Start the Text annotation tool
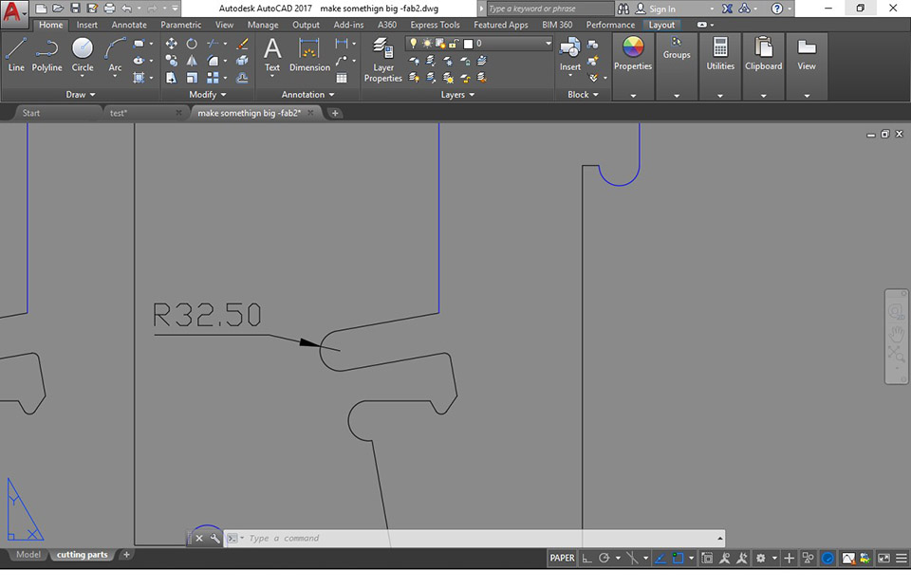 pyautogui.click(x=272, y=55)
